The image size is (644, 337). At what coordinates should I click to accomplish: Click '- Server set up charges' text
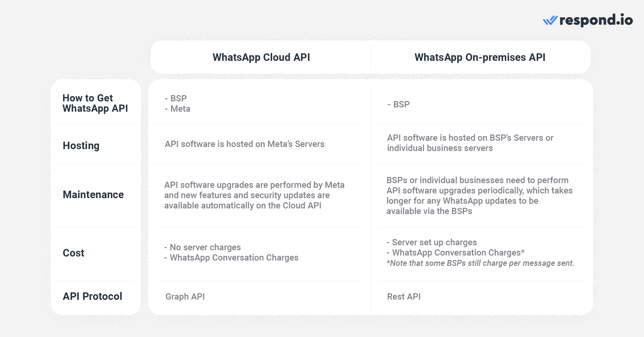coord(432,242)
